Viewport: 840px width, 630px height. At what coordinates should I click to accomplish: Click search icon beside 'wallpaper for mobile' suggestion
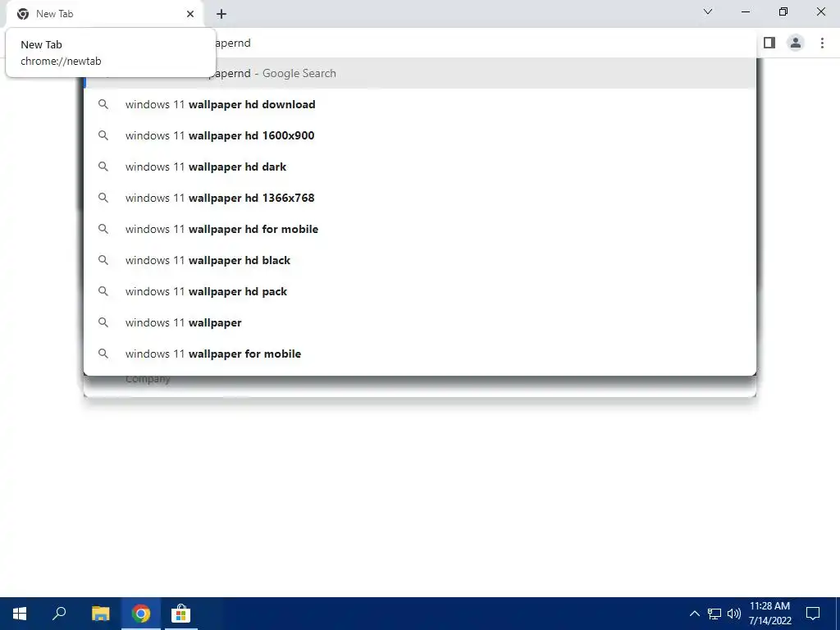point(103,354)
